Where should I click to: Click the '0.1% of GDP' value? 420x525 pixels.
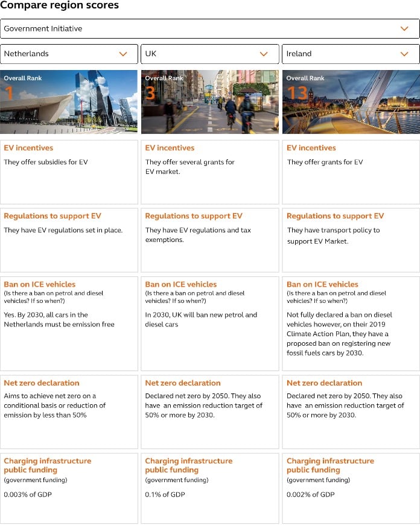(165, 495)
